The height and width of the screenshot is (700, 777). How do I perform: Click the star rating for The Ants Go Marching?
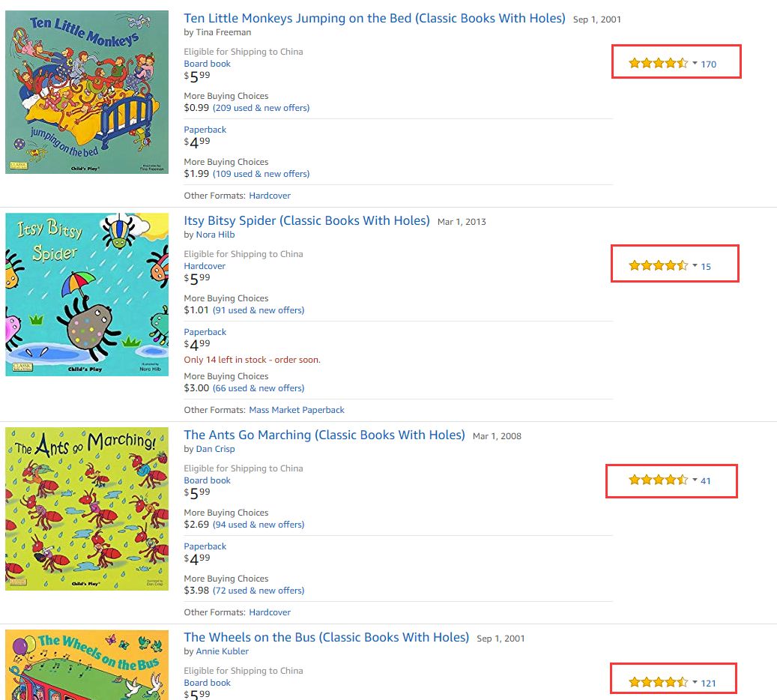[658, 480]
